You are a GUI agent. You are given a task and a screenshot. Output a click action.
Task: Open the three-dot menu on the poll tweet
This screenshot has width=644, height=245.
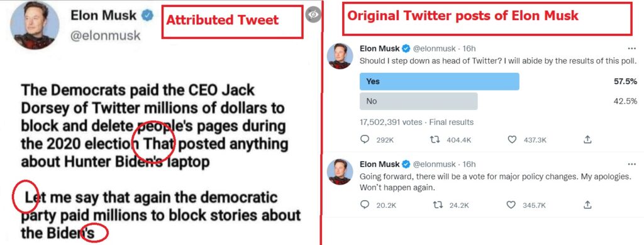tap(632, 48)
